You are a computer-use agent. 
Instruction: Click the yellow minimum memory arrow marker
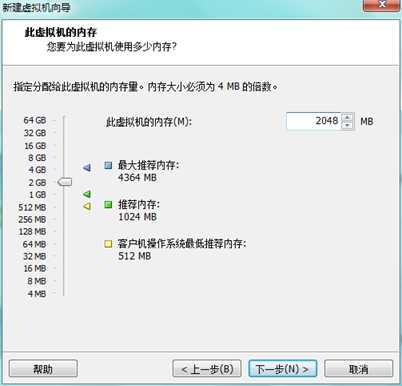click(x=87, y=206)
